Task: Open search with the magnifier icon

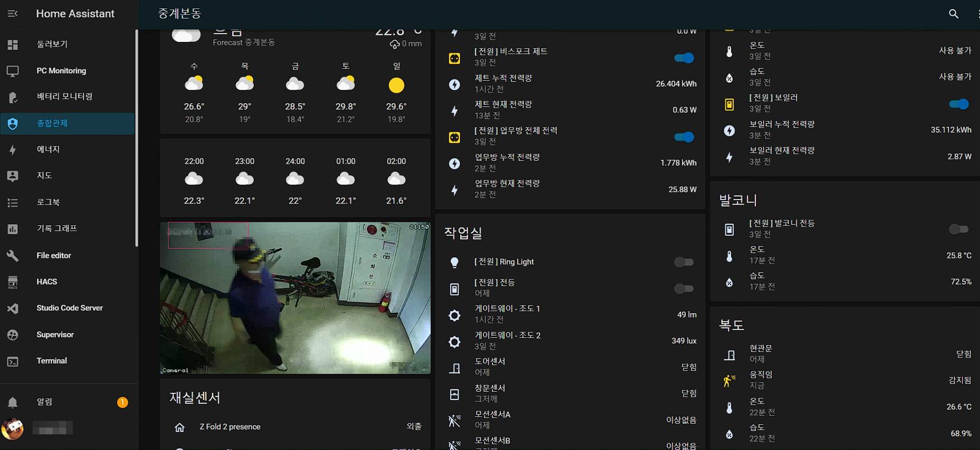Action: (x=953, y=13)
